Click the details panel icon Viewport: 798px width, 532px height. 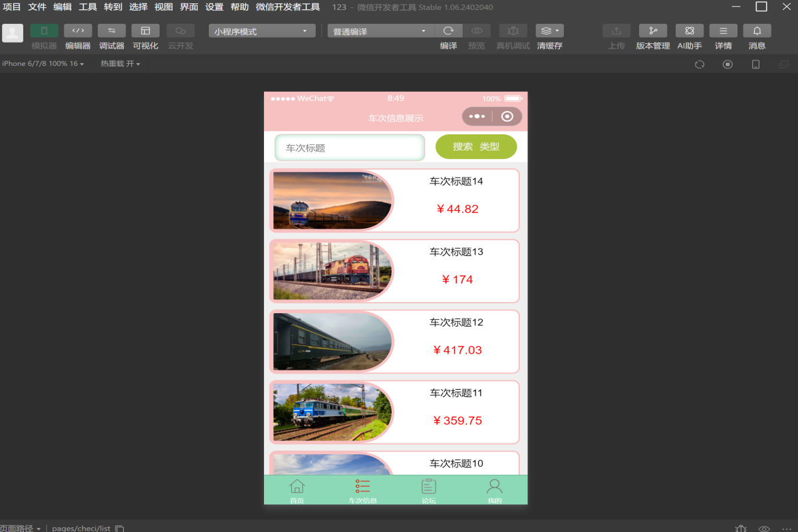pyautogui.click(x=723, y=31)
